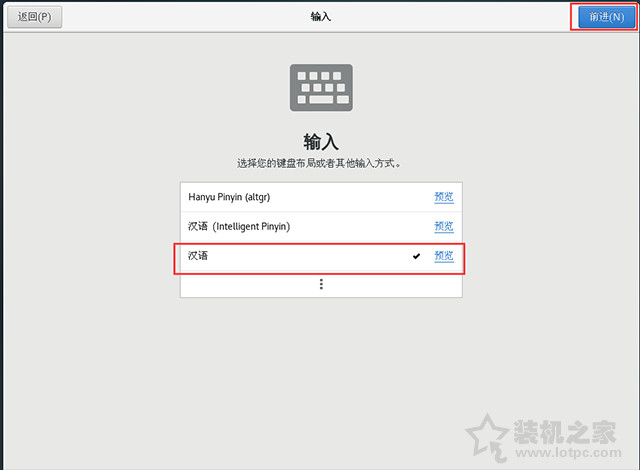Click the 前进(N) next button

coord(607,17)
